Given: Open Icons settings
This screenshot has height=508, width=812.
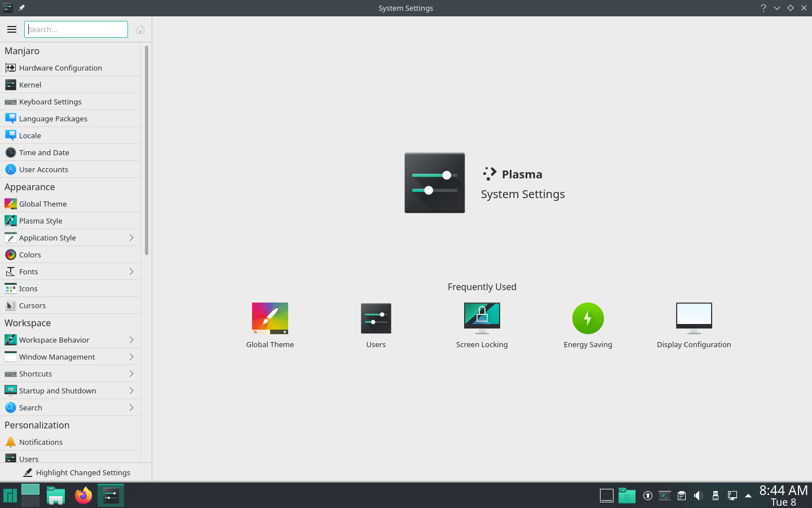Looking at the screenshot, I should click(x=70, y=288).
